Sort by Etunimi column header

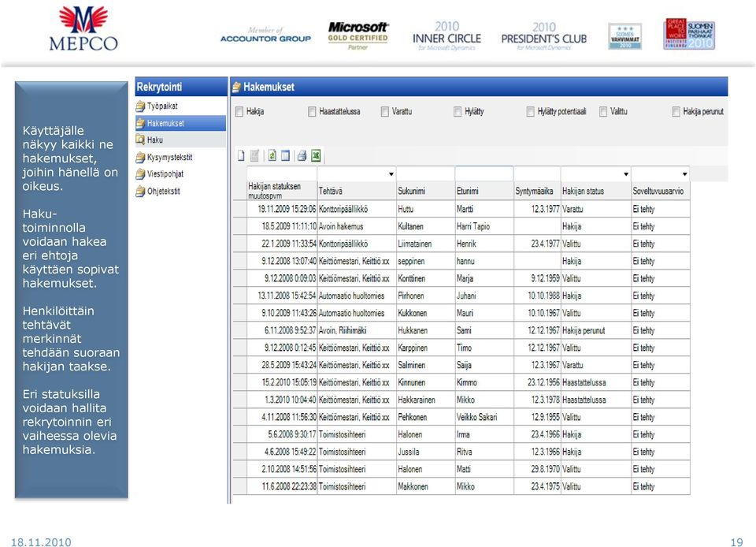pyautogui.click(x=484, y=191)
